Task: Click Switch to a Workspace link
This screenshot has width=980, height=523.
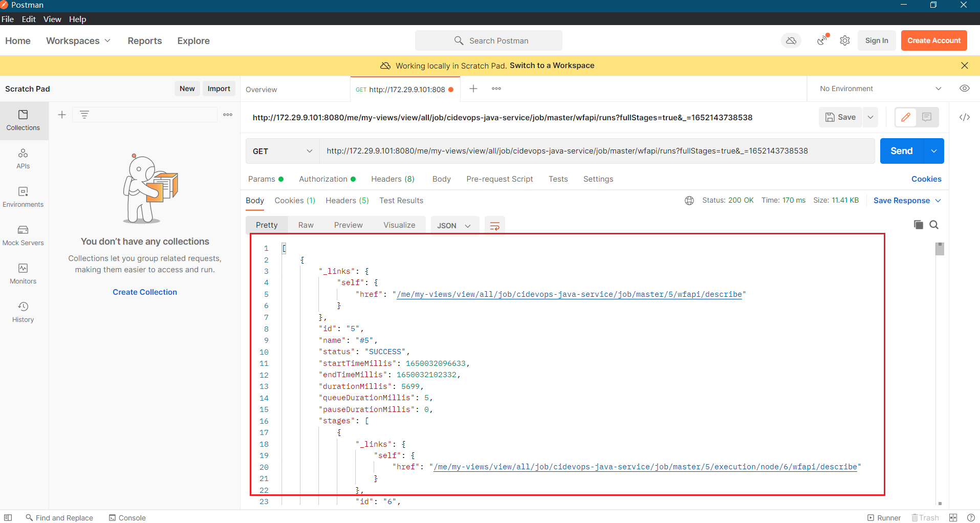Action: 552,66
